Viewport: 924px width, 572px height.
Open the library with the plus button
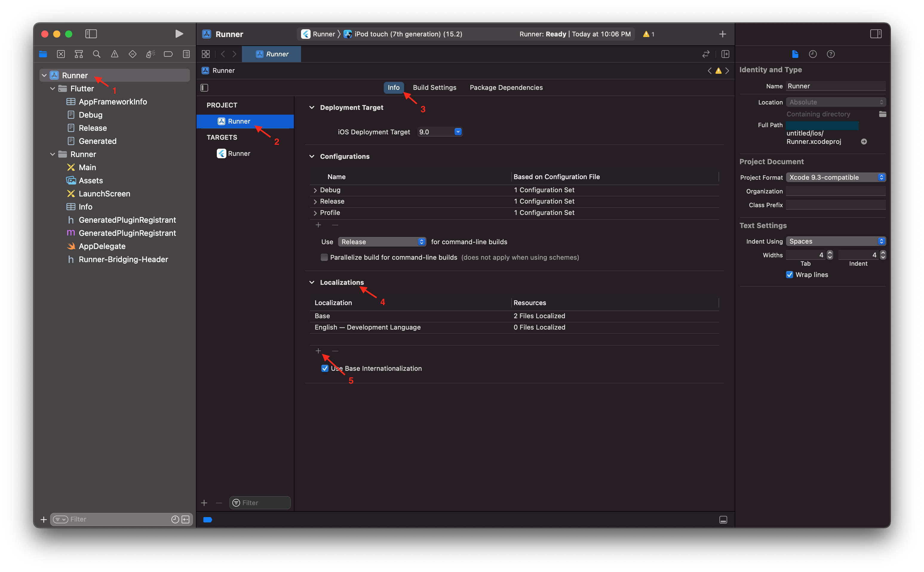click(x=722, y=34)
